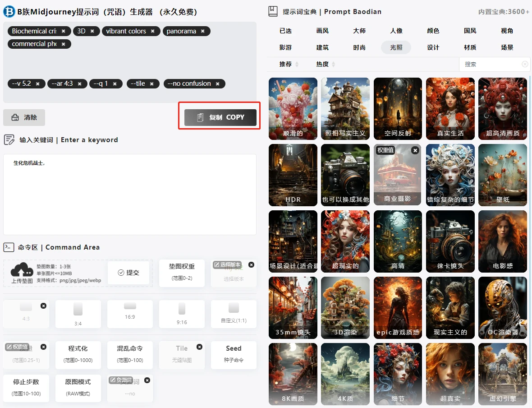Open the 选择版本 version selector
This screenshot has width=532, height=408.
pyautogui.click(x=234, y=274)
